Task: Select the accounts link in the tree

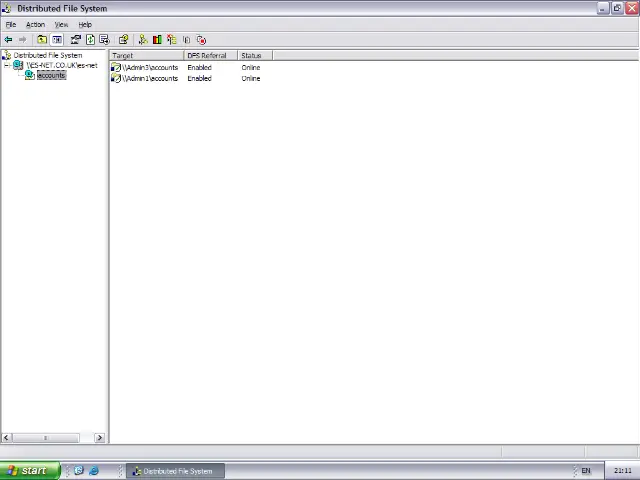Action: tap(51, 75)
